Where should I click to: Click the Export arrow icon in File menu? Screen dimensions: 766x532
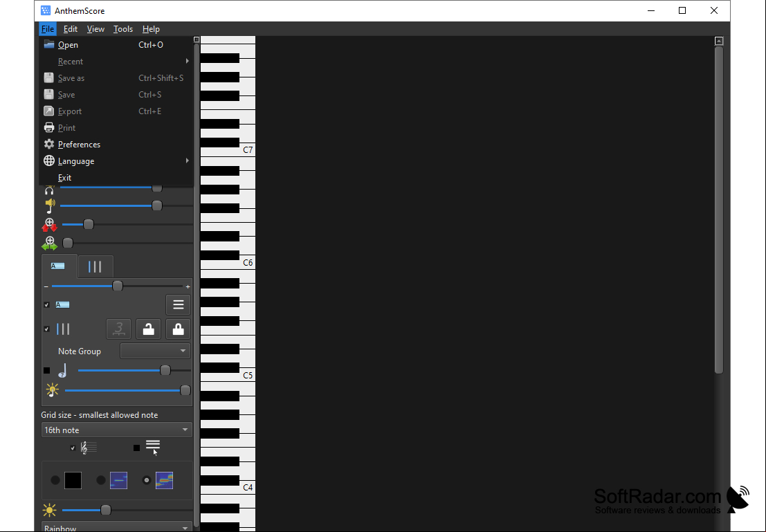49,111
